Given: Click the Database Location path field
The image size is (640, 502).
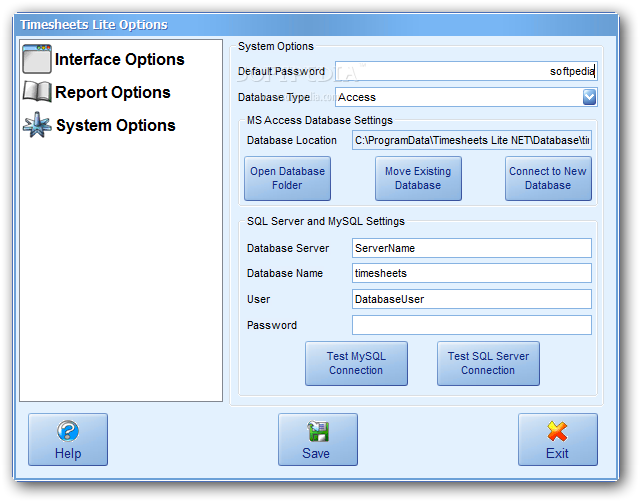Looking at the screenshot, I should (x=471, y=140).
